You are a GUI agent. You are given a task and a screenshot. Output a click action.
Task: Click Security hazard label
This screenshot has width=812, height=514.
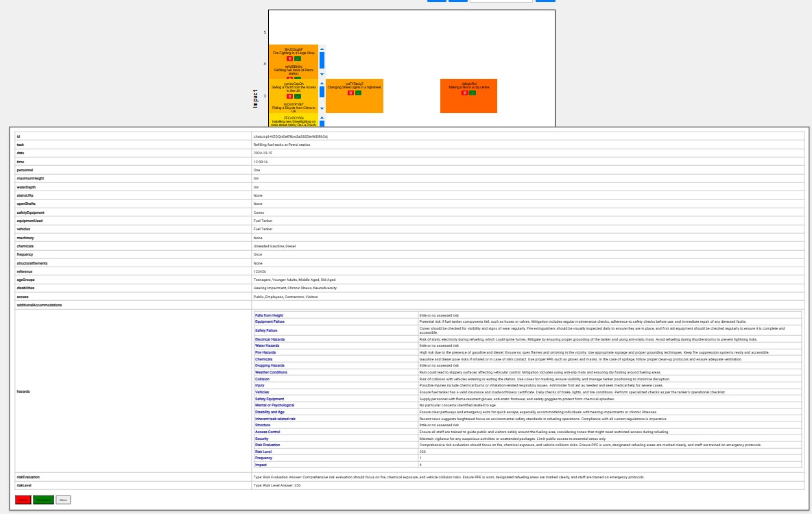pos(261,439)
